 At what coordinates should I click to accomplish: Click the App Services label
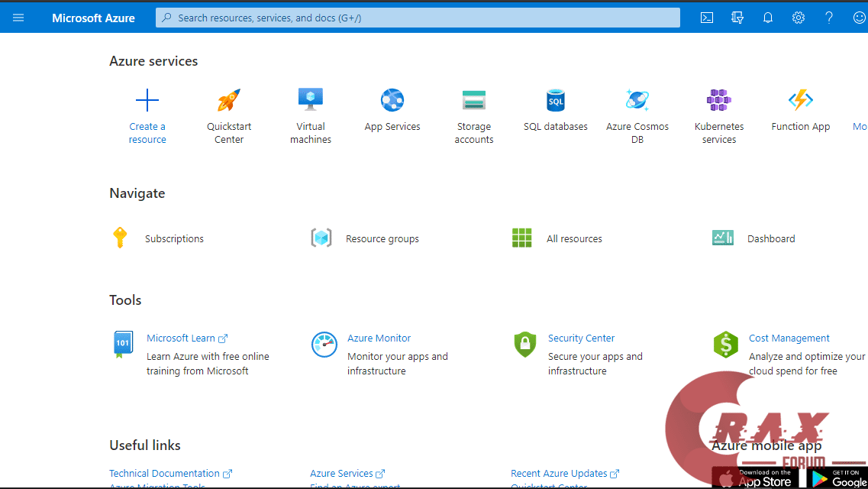pyautogui.click(x=392, y=127)
